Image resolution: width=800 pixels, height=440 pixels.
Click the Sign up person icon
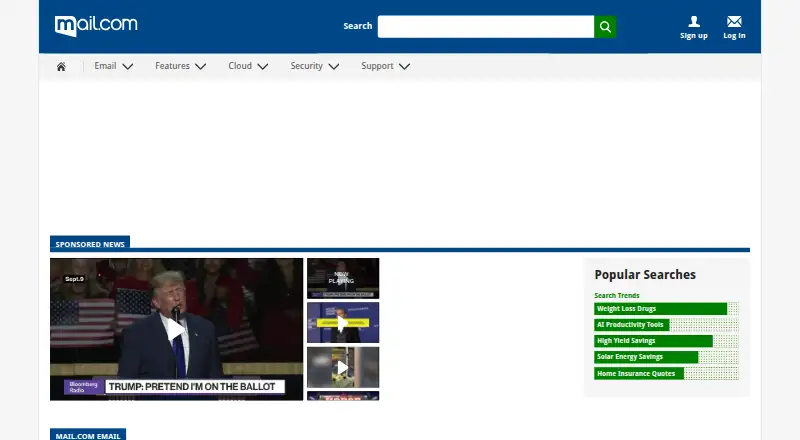694,21
